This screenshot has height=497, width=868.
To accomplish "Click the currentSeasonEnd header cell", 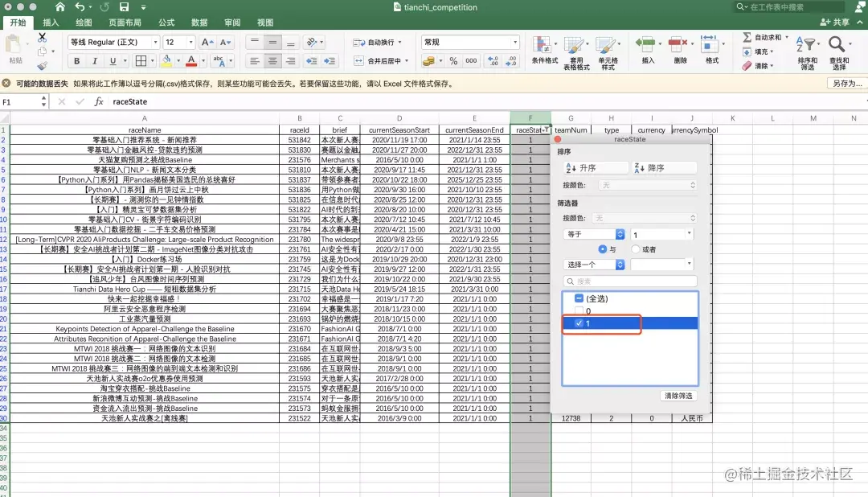I will (x=474, y=129).
